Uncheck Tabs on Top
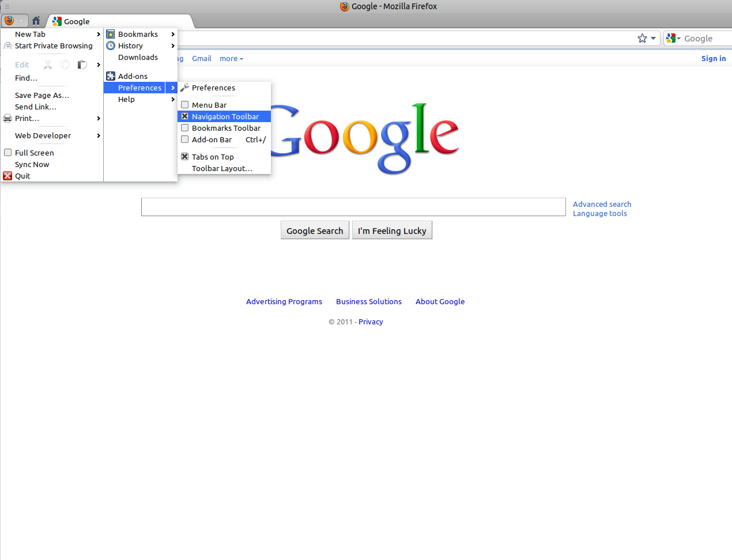 pos(185,157)
